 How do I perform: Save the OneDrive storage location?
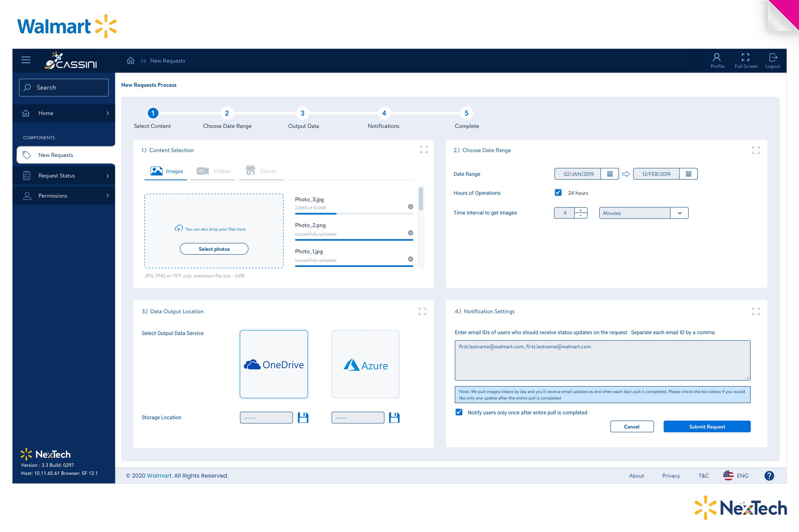click(303, 418)
